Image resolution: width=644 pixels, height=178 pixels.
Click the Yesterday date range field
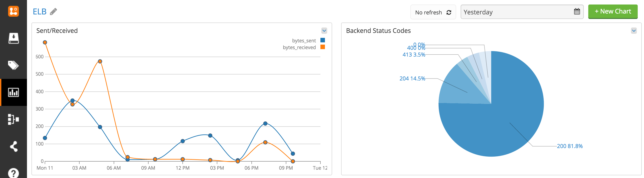[x=515, y=12]
